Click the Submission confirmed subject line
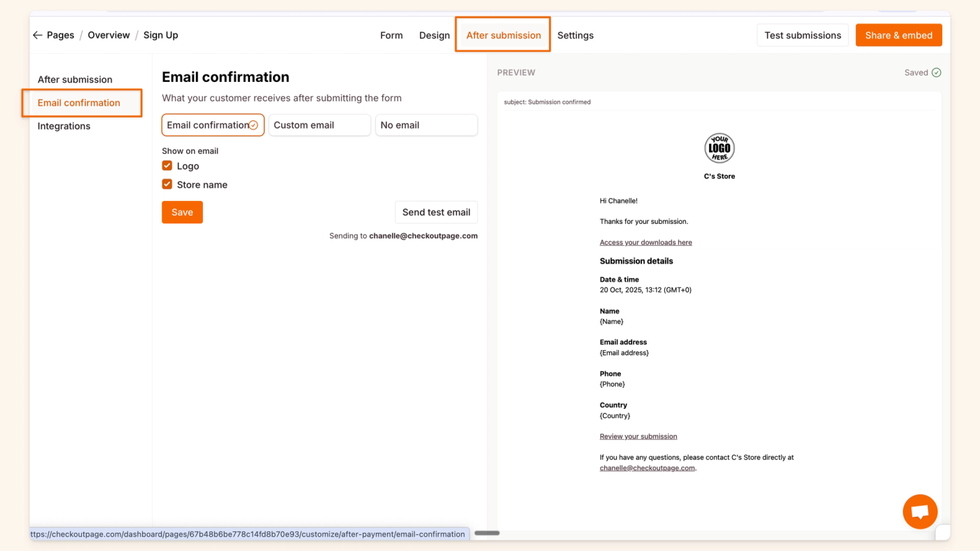980x551 pixels. [x=547, y=102]
